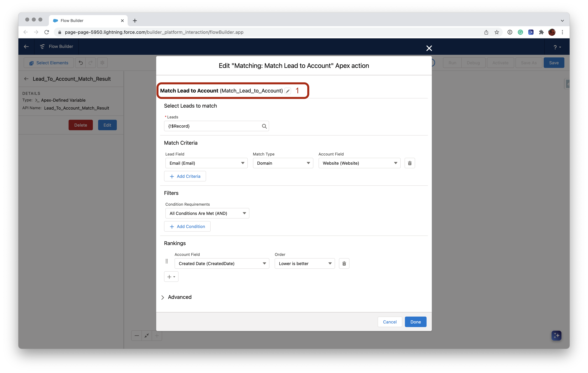Open the Match Type dropdown showing Domain
Image resolution: width=588 pixels, height=373 pixels.
click(x=283, y=163)
